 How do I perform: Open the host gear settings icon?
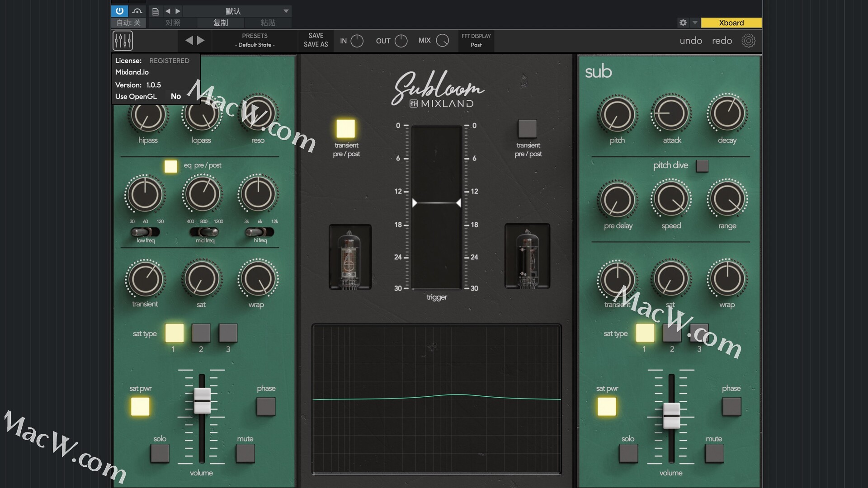click(683, 23)
